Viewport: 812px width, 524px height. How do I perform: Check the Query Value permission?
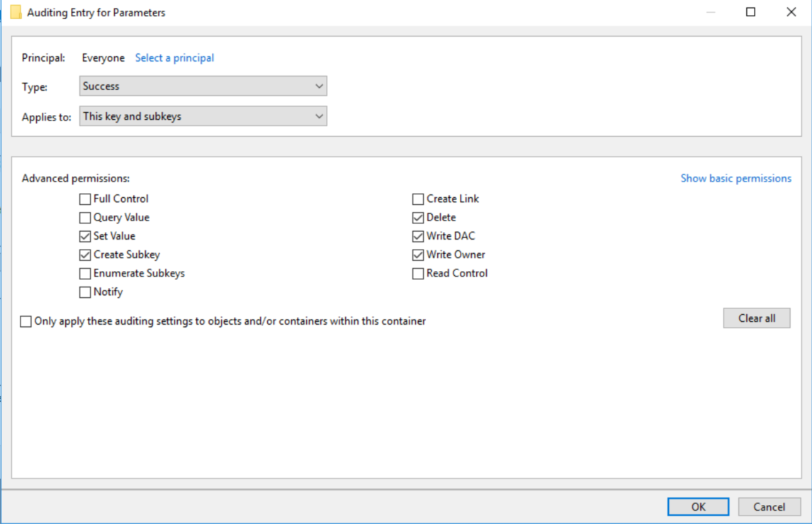click(x=84, y=217)
